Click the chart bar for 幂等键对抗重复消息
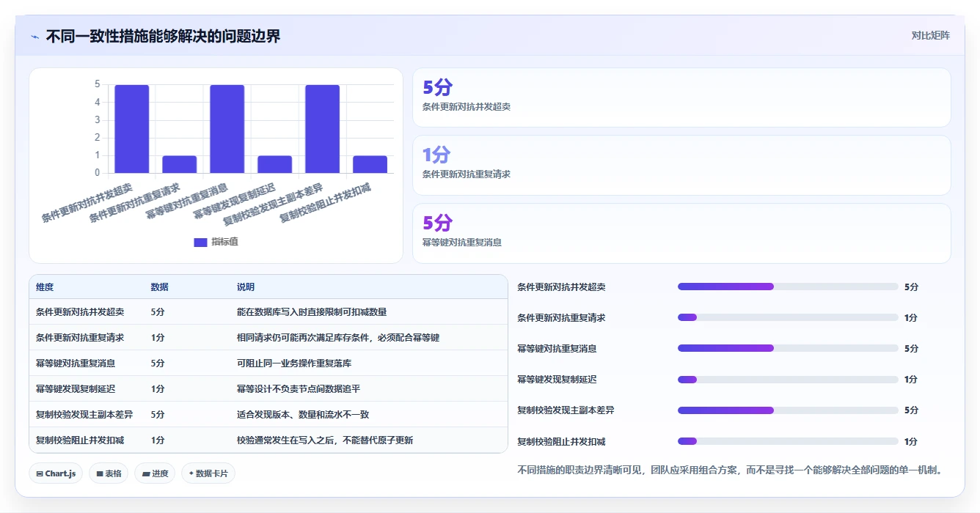 [227, 129]
